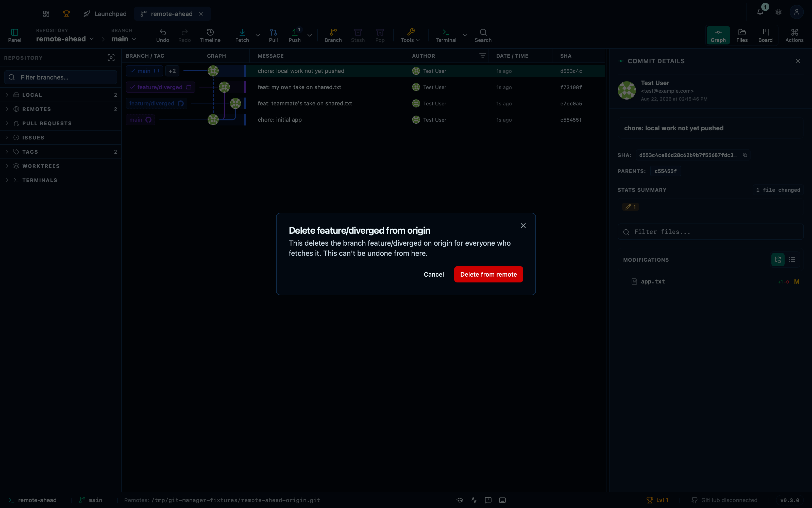Expand the Push options arrow
The height and width of the screenshot is (508, 812).
coord(309,35)
